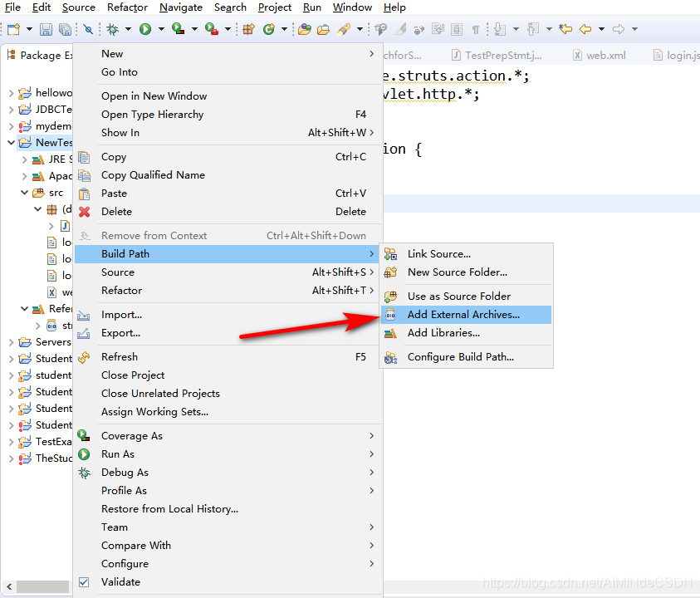Open the Window menu
Viewport: 700px width, 598px height.
click(x=352, y=7)
